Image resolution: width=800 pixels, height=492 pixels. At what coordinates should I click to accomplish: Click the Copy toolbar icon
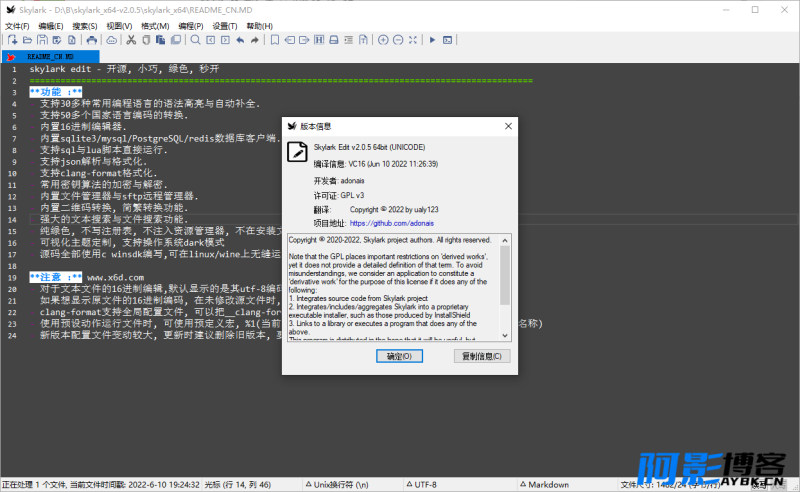pyautogui.click(x=146, y=40)
